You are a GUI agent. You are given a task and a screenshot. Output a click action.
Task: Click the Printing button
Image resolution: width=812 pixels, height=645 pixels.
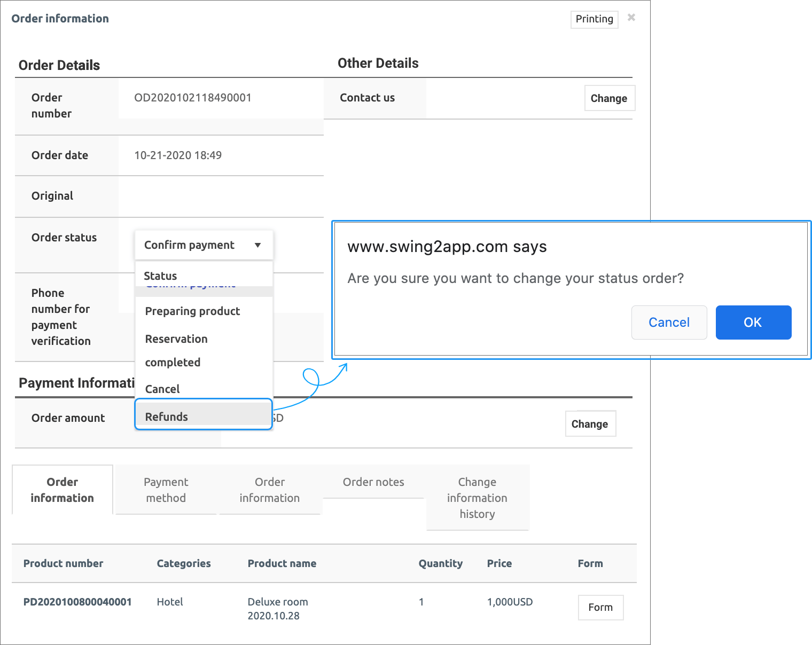pos(594,19)
